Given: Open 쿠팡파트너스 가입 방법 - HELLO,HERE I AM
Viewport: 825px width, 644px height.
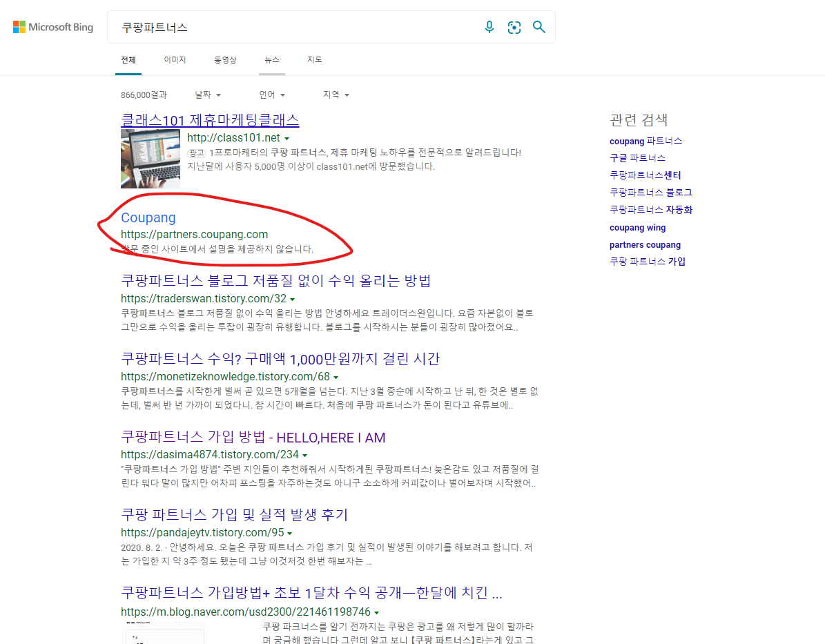Looking at the screenshot, I should click(253, 437).
